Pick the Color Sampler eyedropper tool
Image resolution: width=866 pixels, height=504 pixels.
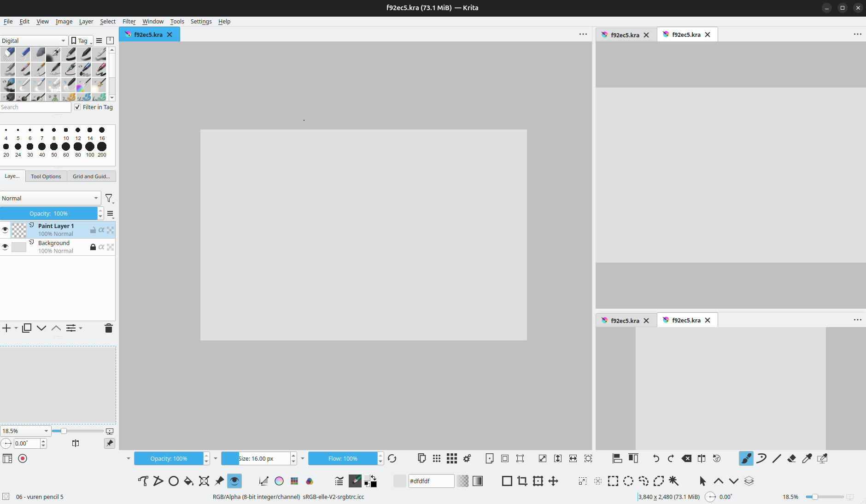tap(807, 458)
